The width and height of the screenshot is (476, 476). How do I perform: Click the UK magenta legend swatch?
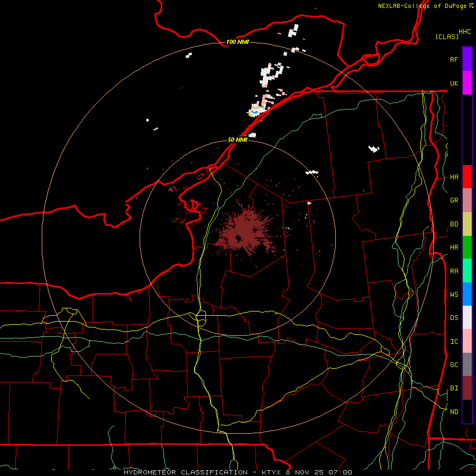[x=467, y=83]
